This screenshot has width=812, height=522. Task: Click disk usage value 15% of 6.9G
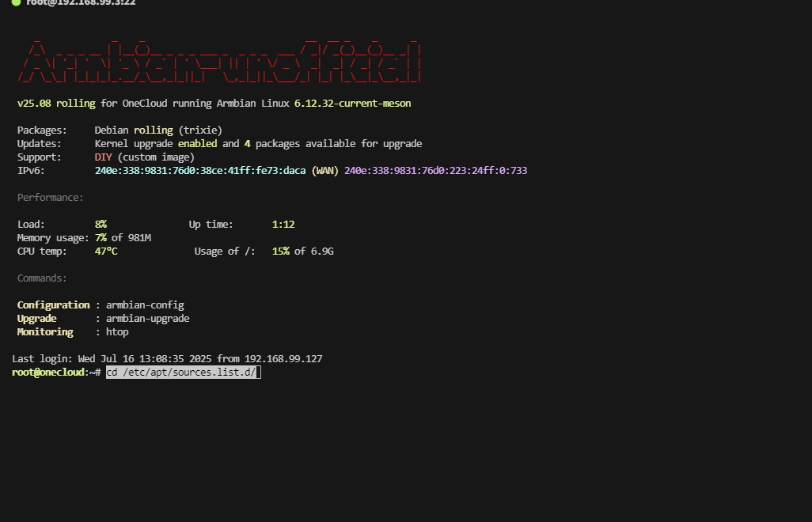point(302,251)
